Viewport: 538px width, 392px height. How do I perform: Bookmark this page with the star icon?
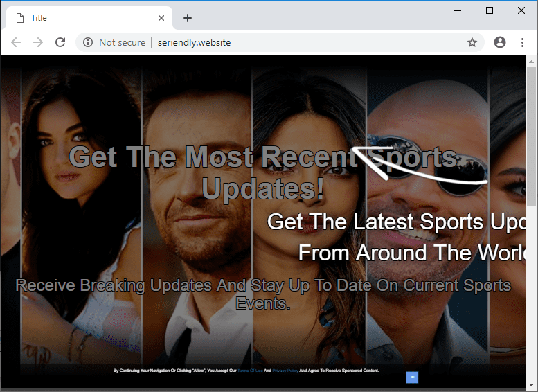point(472,42)
